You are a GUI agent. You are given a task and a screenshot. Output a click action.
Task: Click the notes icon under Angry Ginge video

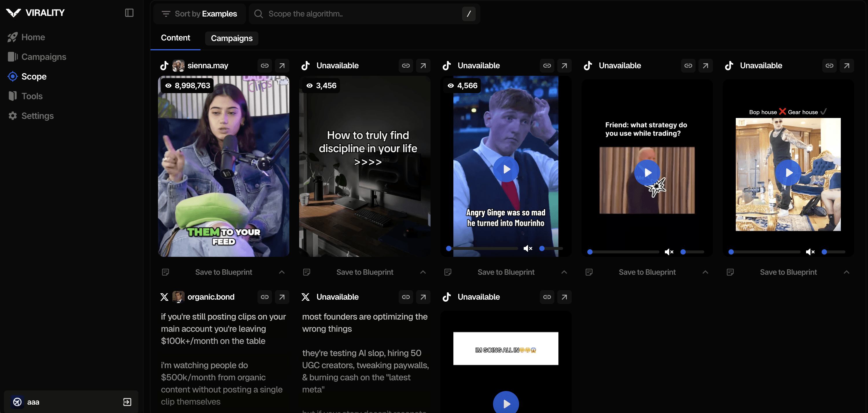click(448, 272)
